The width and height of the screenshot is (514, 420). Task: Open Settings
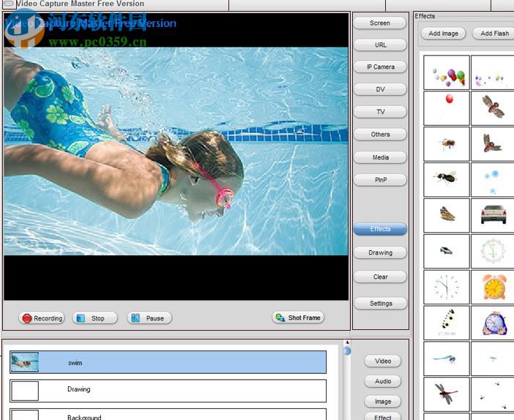click(381, 304)
